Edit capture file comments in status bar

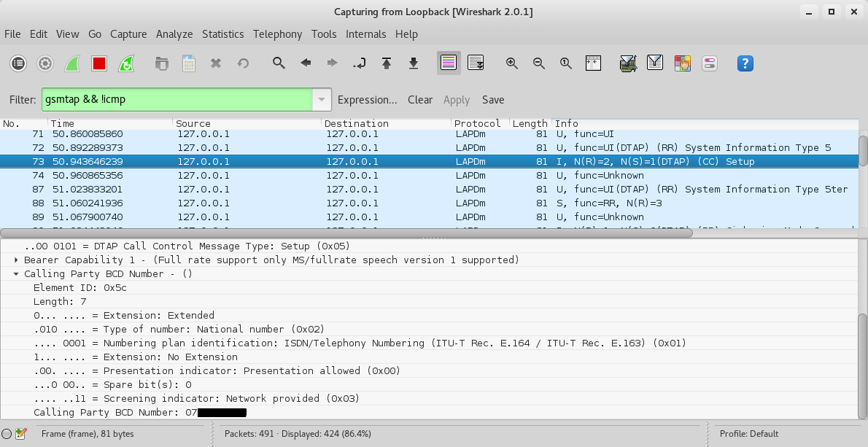click(x=21, y=435)
